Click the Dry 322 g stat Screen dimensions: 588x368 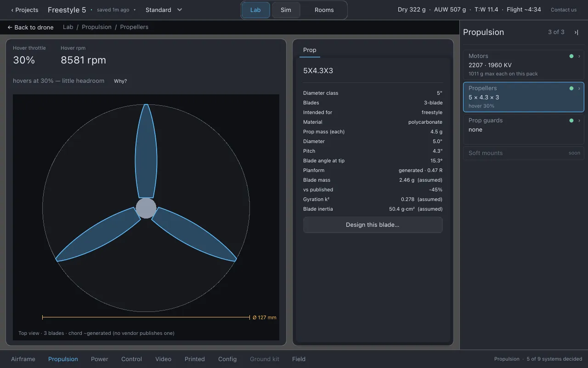tap(412, 10)
